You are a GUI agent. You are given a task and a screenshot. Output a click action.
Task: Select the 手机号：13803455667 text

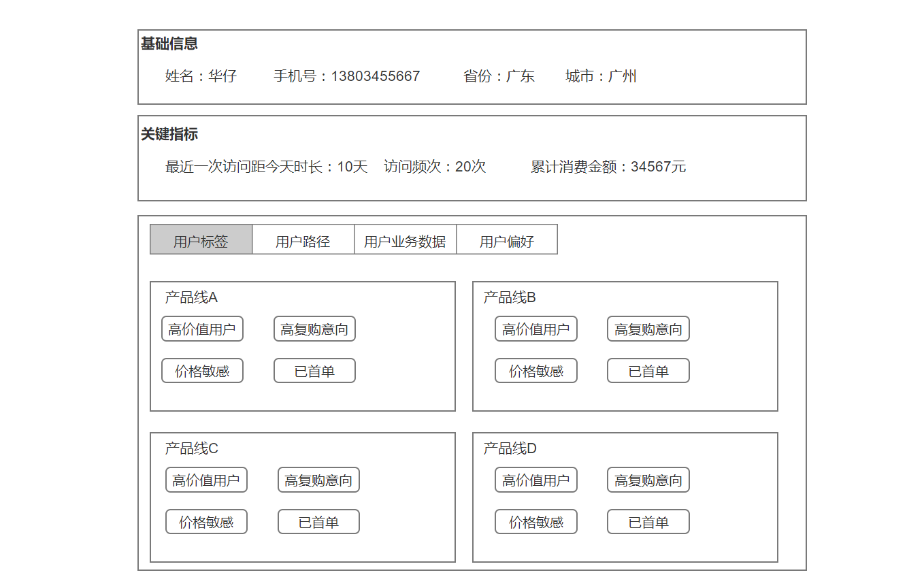[x=347, y=76]
